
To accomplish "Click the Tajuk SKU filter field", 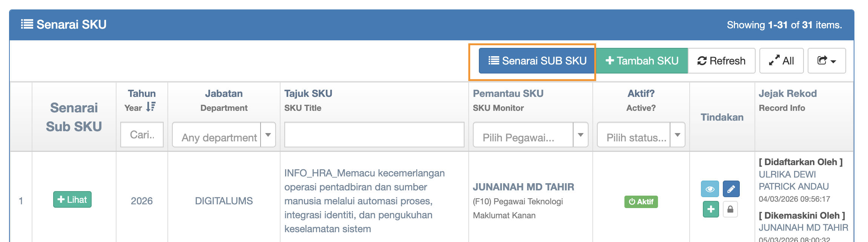I will pyautogui.click(x=374, y=135).
